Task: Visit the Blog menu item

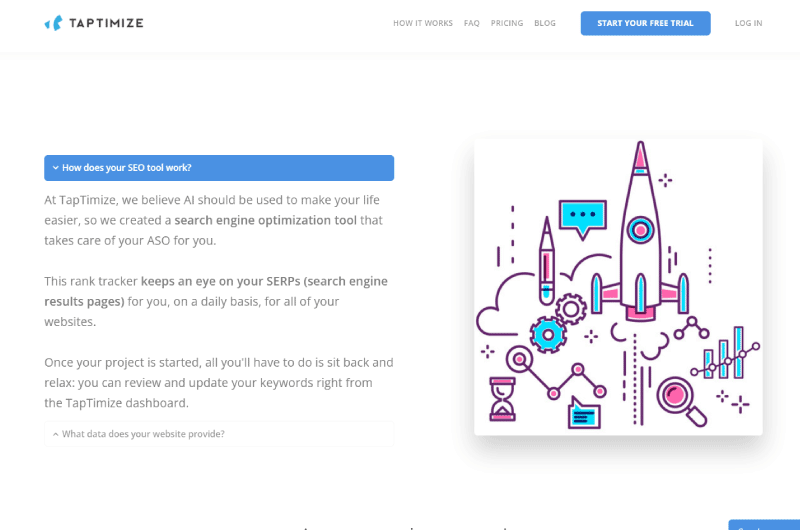Action: pos(544,23)
